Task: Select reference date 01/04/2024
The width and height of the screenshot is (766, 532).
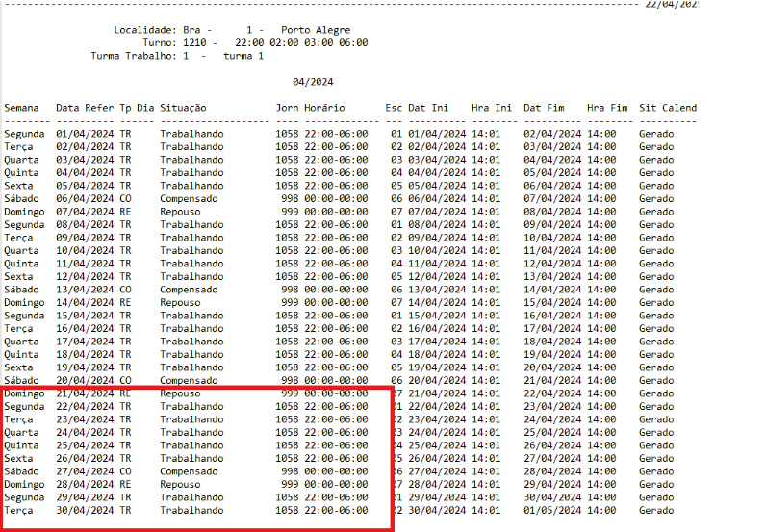Action: (85, 134)
